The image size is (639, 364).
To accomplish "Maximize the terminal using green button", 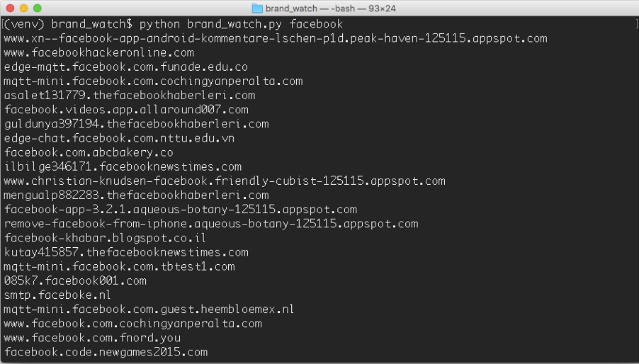I will point(38,8).
